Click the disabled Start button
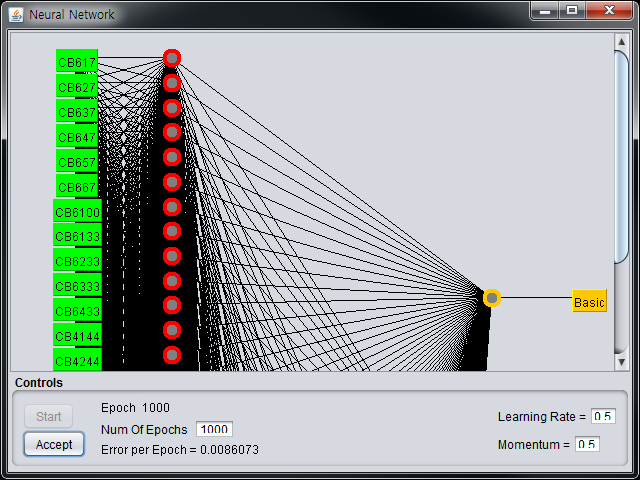This screenshot has height=480, width=640. click(49, 416)
